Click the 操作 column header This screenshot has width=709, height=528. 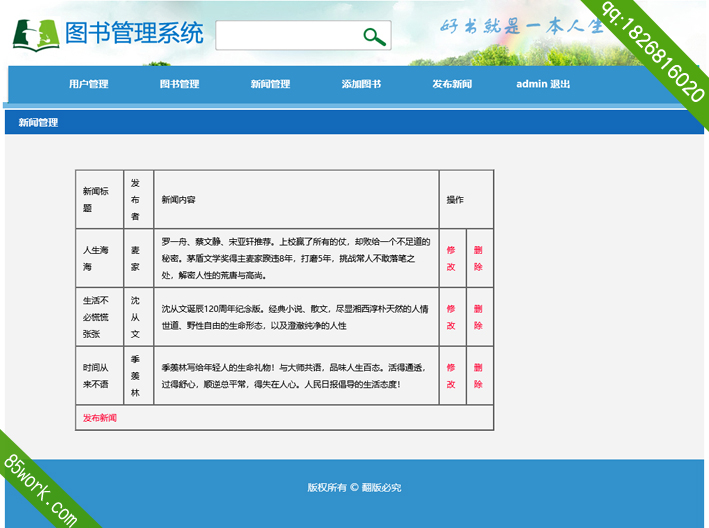click(466, 199)
